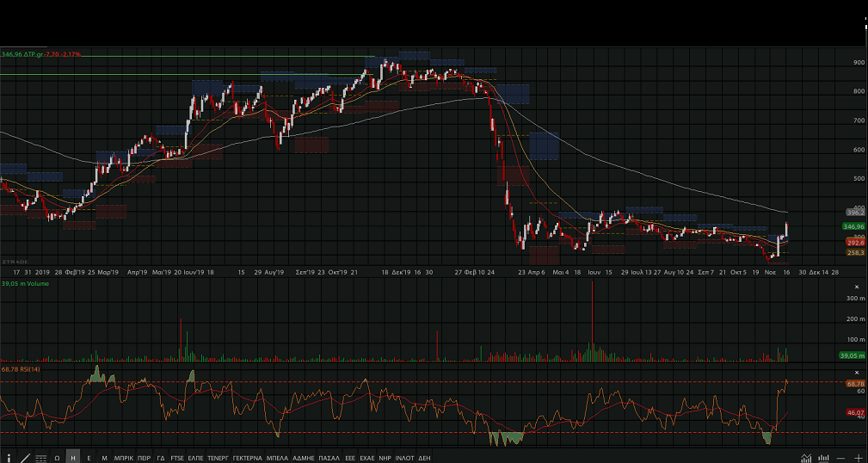This screenshot has height=463, width=868.
Task: Click the Ω timeframe button
Action: click(57, 458)
